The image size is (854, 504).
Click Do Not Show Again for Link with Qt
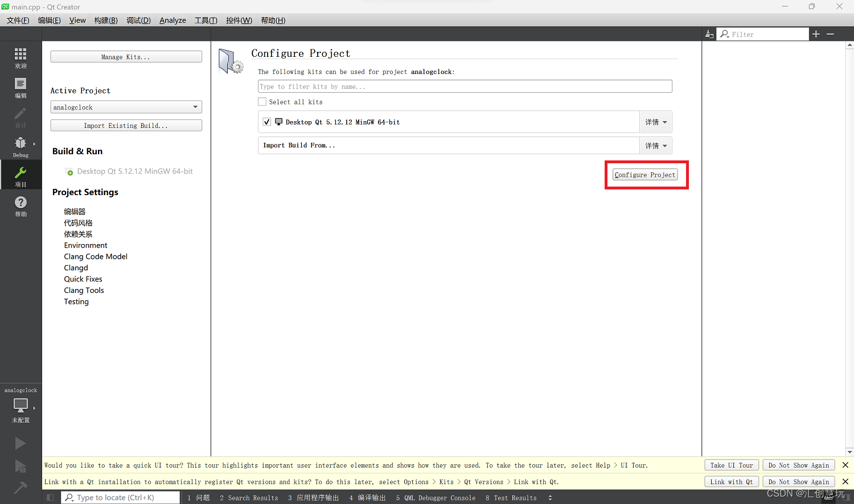(799, 482)
